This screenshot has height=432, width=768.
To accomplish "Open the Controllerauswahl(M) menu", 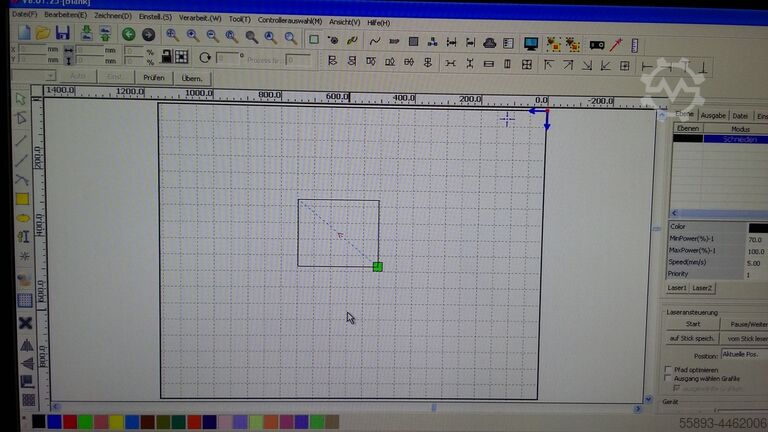I will [290, 20].
